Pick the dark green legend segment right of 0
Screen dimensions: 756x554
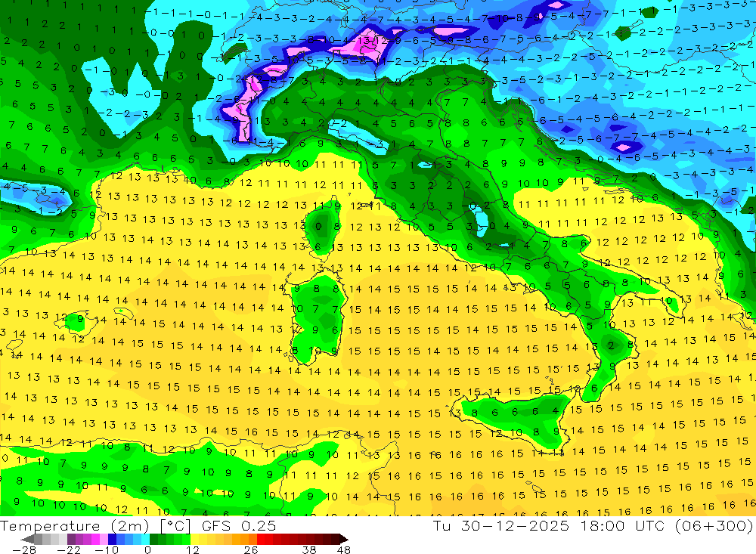point(153,540)
